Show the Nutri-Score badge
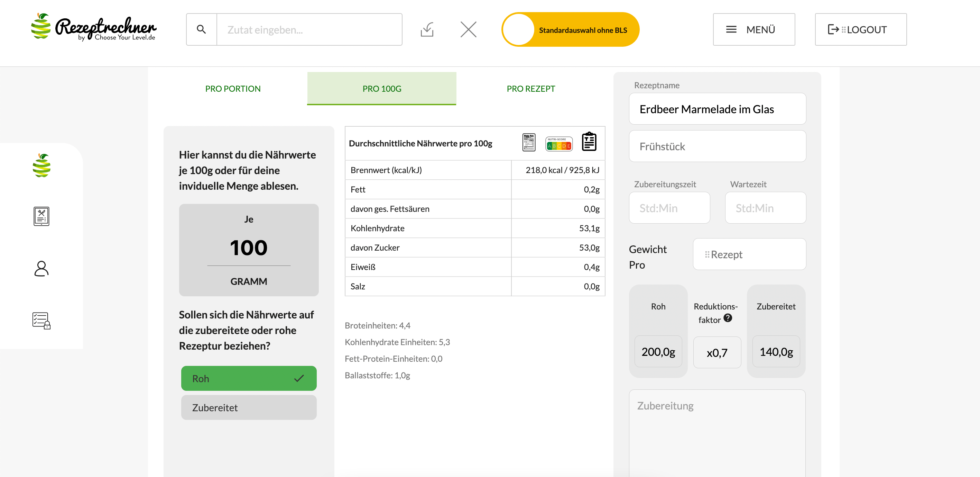Viewport: 980px width, 477px height. [x=558, y=144]
